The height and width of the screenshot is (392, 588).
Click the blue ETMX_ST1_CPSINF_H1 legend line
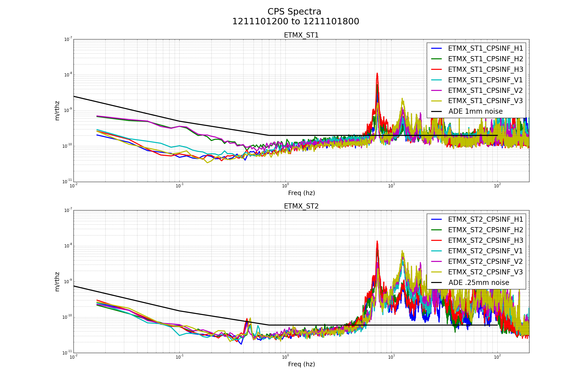[x=437, y=48]
